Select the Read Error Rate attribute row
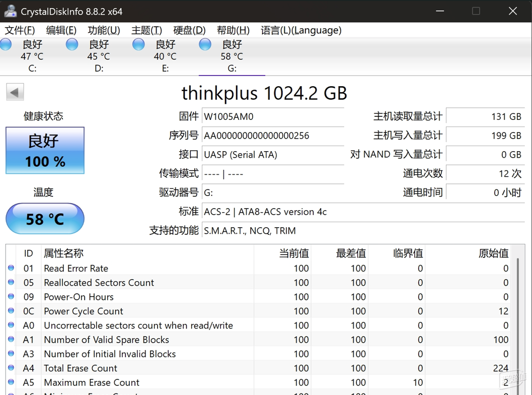 259,269
